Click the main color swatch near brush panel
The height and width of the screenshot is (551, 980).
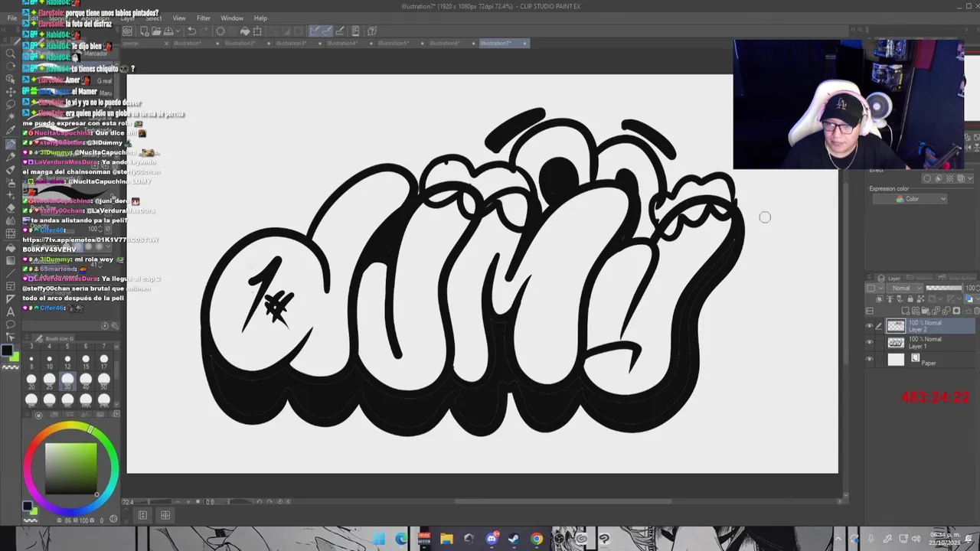click(x=7, y=350)
